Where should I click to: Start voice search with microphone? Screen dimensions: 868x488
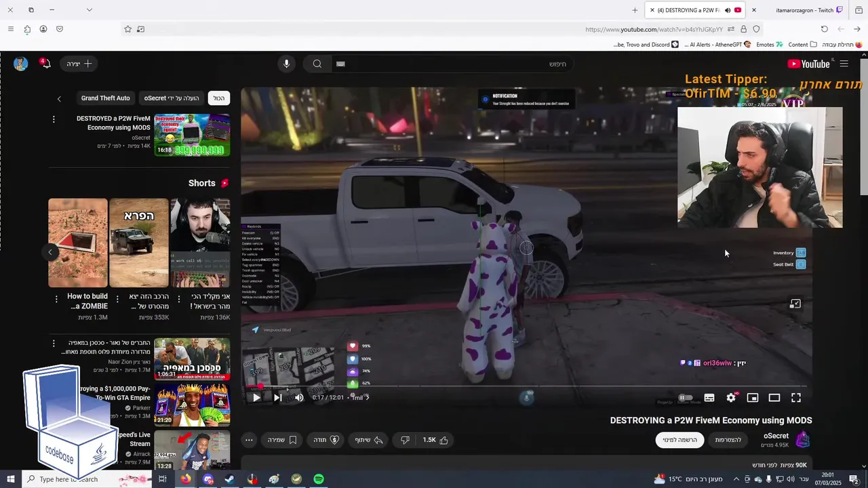point(286,64)
